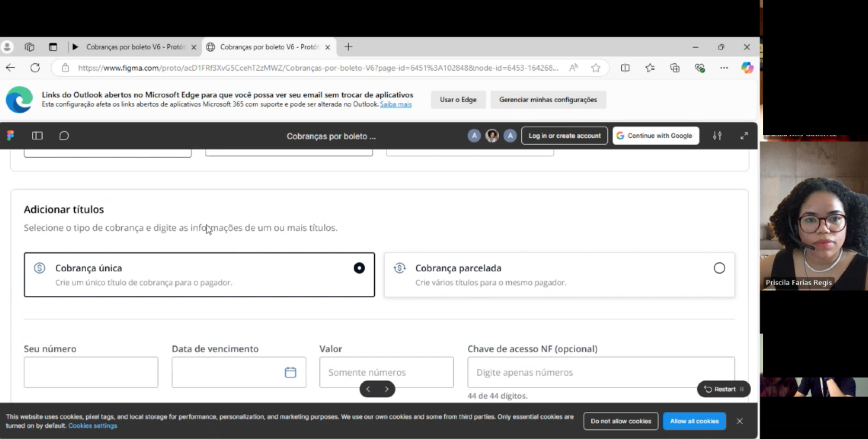The width and height of the screenshot is (868, 439).
Task: Click Continue with Google button
Action: tap(656, 136)
